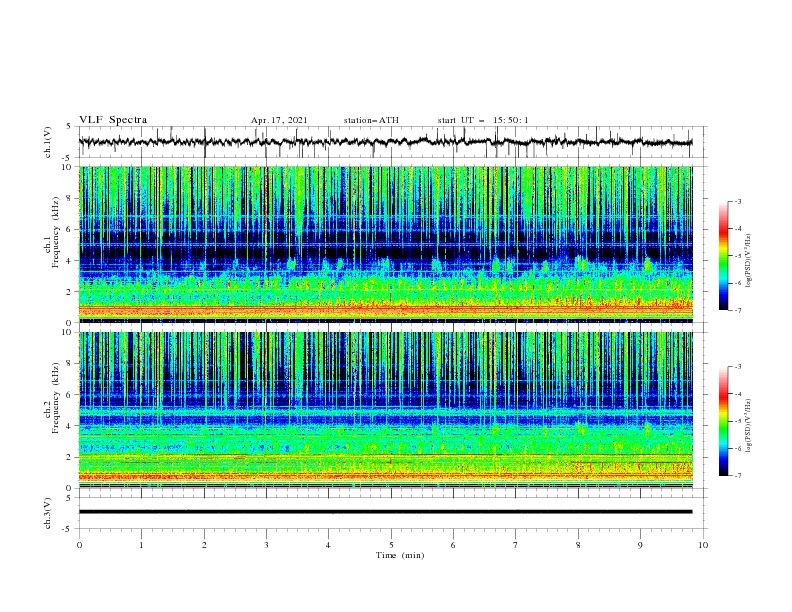Image resolution: width=792 pixels, height=612 pixels.
Task: Click the ch.1 Frequency (kHz) axis label
Action: (52, 234)
